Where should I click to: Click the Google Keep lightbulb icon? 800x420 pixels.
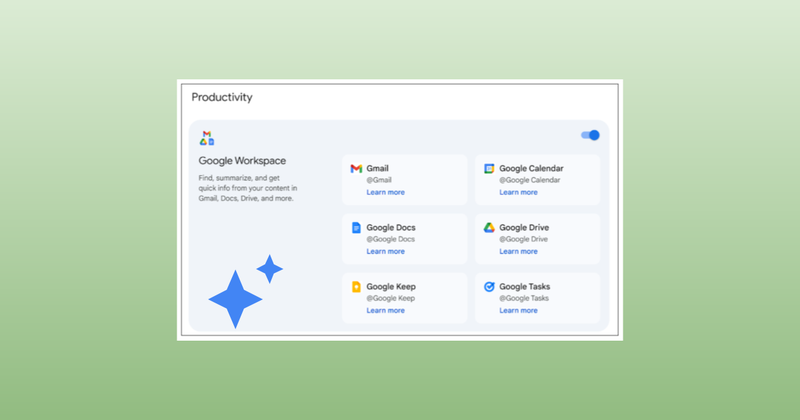click(356, 287)
